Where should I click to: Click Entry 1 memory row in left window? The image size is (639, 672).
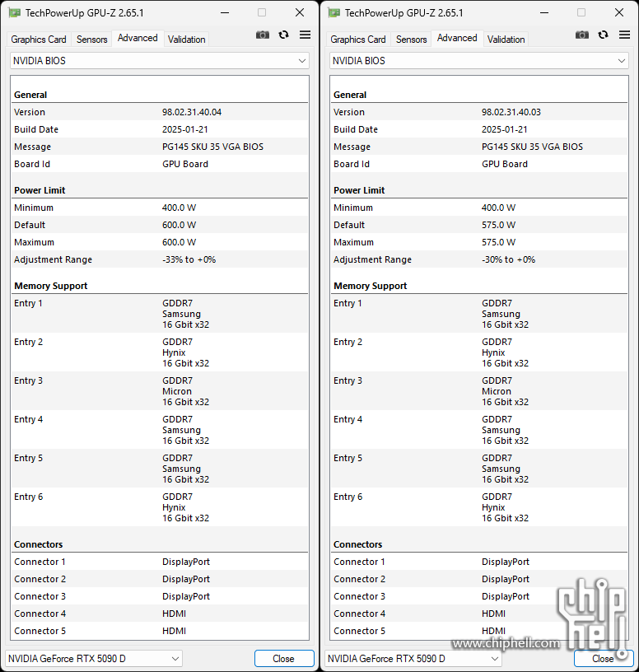click(x=160, y=314)
